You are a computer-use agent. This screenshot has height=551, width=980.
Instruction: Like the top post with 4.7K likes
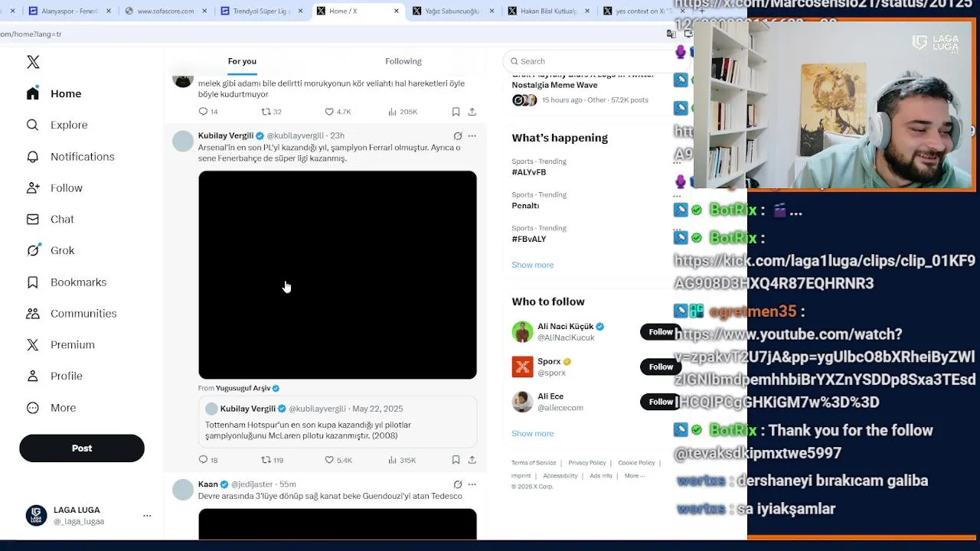pyautogui.click(x=338, y=112)
